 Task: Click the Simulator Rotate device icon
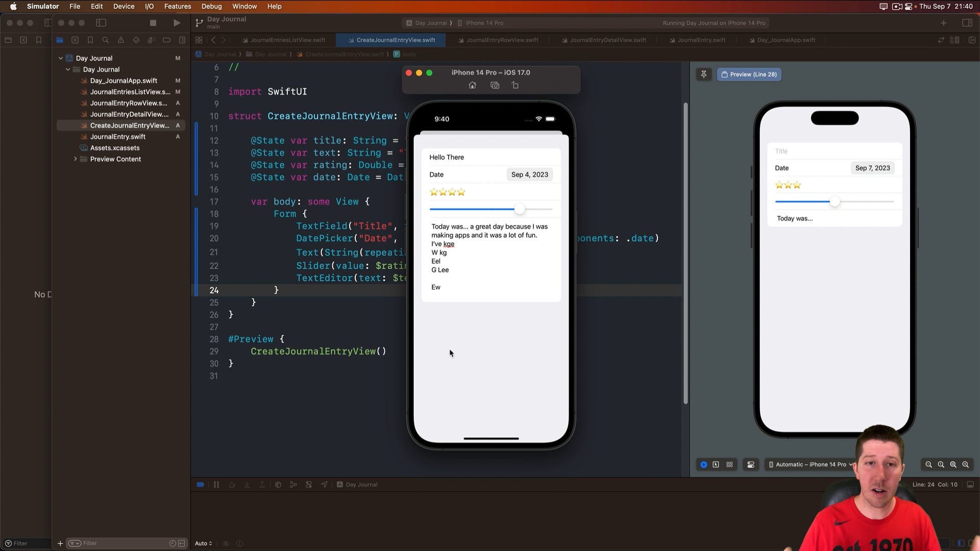516,85
